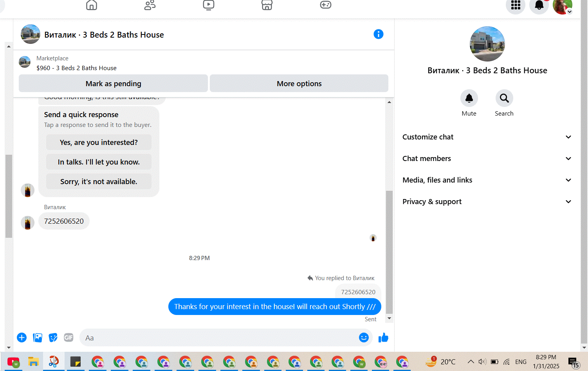This screenshot has height=371, width=588.
Task: Click the chat scrollbar down arrow
Action: (389, 319)
